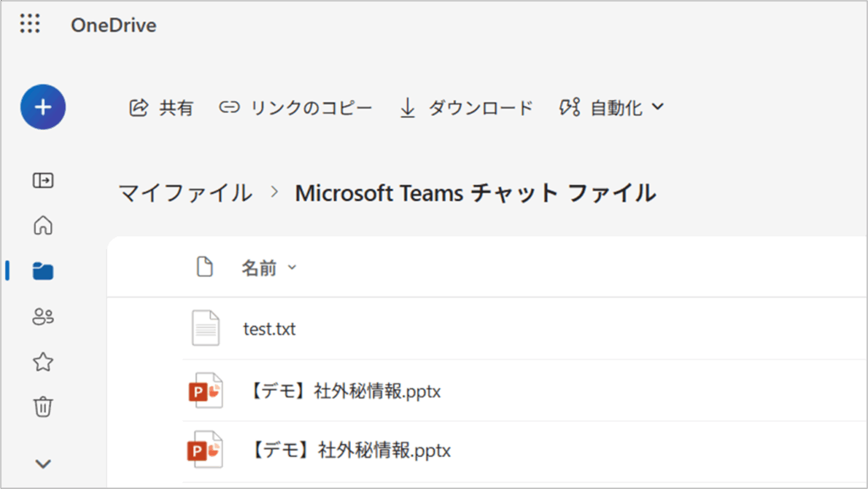This screenshot has width=868, height=489.
Task: Open the test.txt file
Action: (x=270, y=329)
